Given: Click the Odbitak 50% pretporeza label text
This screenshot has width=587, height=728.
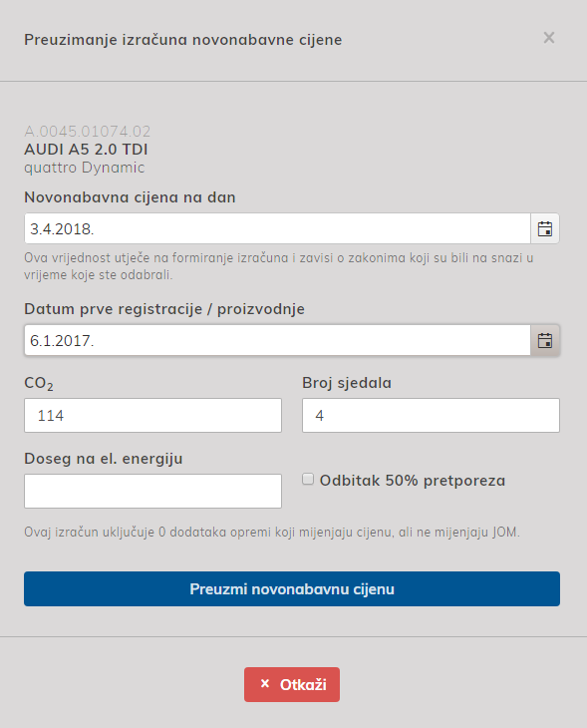Looking at the screenshot, I should pyautogui.click(x=412, y=480).
